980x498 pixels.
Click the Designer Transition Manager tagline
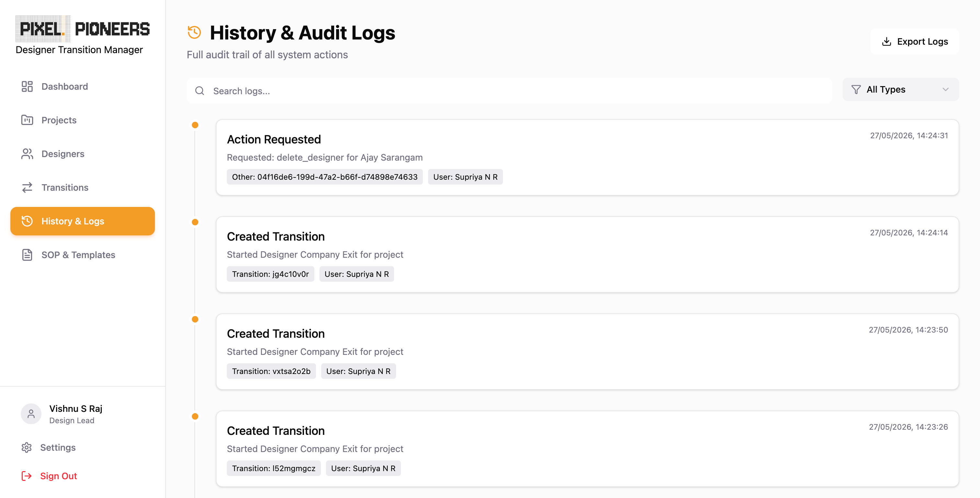pyautogui.click(x=79, y=50)
